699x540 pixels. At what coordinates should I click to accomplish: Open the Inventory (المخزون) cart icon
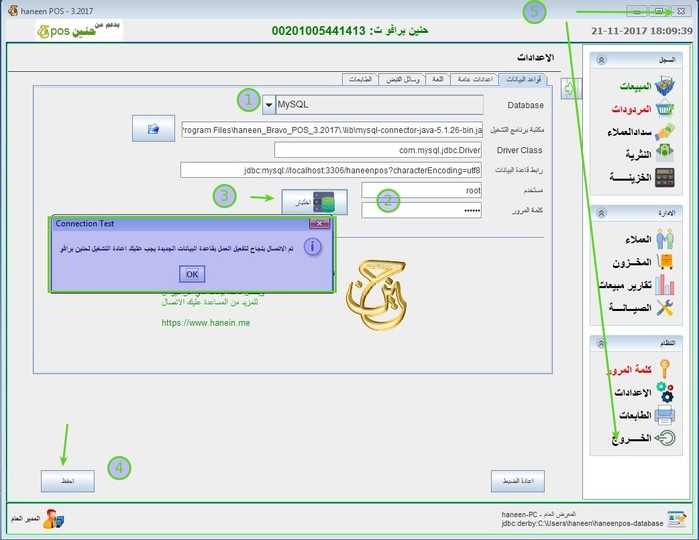(x=664, y=262)
